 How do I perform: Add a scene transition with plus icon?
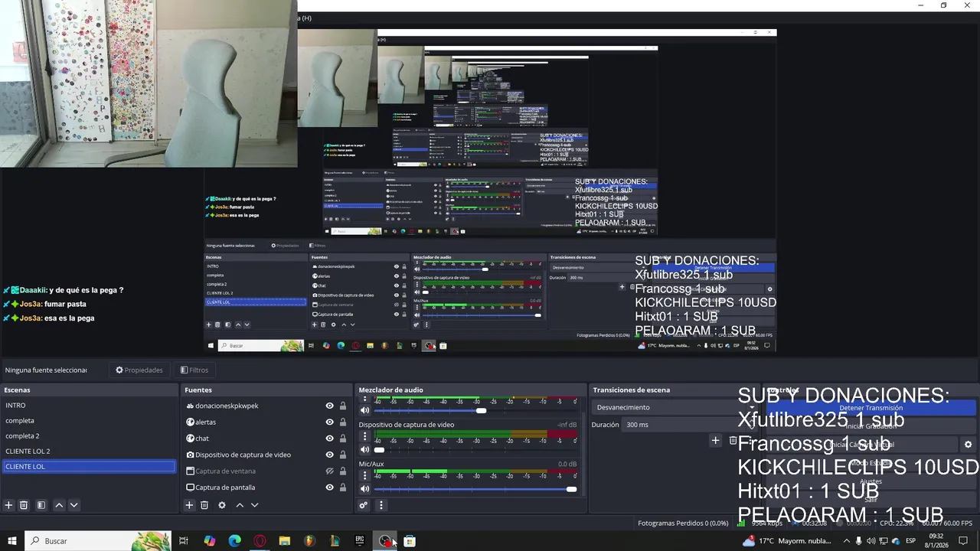tap(715, 440)
